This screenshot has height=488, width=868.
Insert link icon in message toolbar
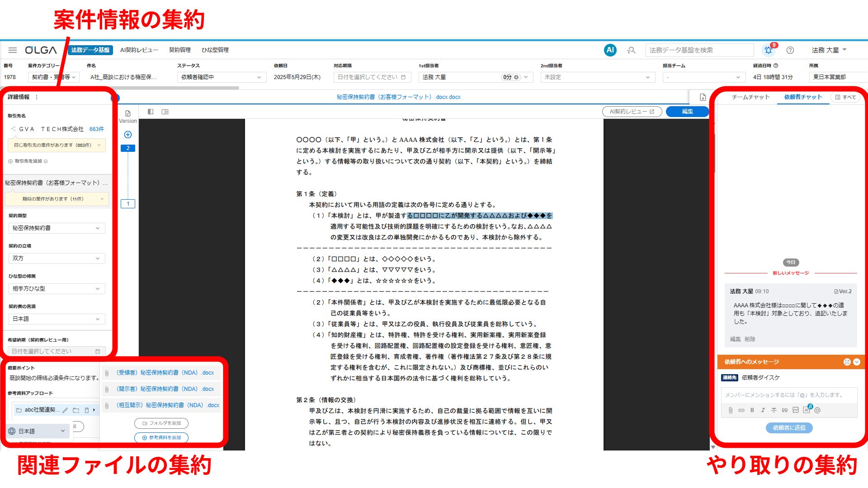[x=741, y=410]
